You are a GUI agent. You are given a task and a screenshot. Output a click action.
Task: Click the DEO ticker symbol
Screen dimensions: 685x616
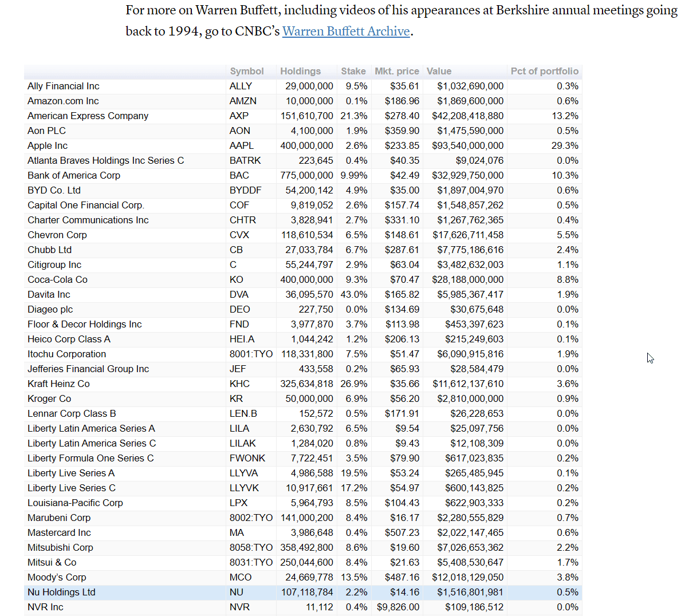[x=240, y=310]
